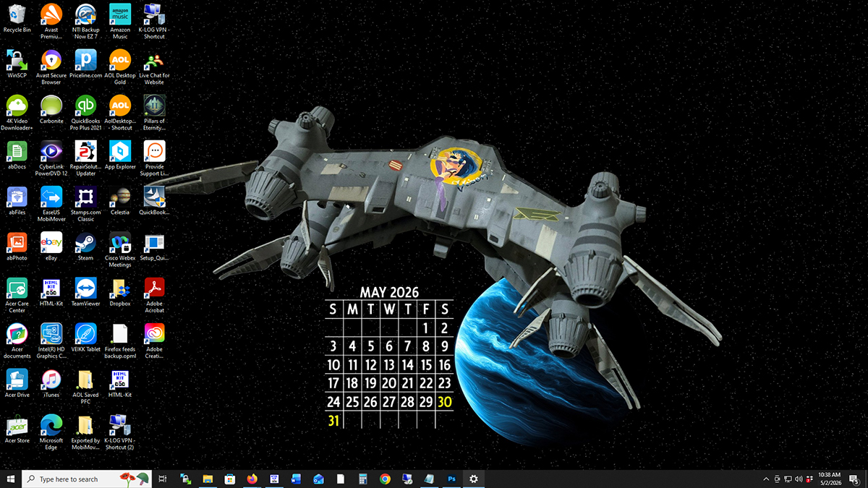This screenshot has width=868, height=488.
Task: Select the Acer documents icon
Action: [x=17, y=340]
